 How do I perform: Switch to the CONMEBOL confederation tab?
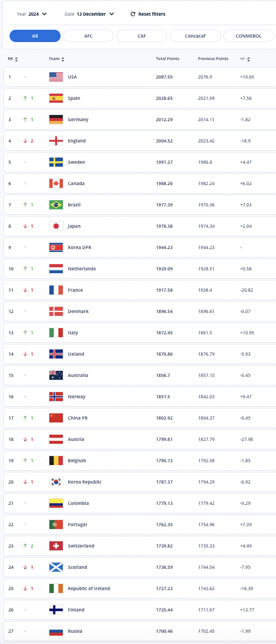tap(249, 36)
